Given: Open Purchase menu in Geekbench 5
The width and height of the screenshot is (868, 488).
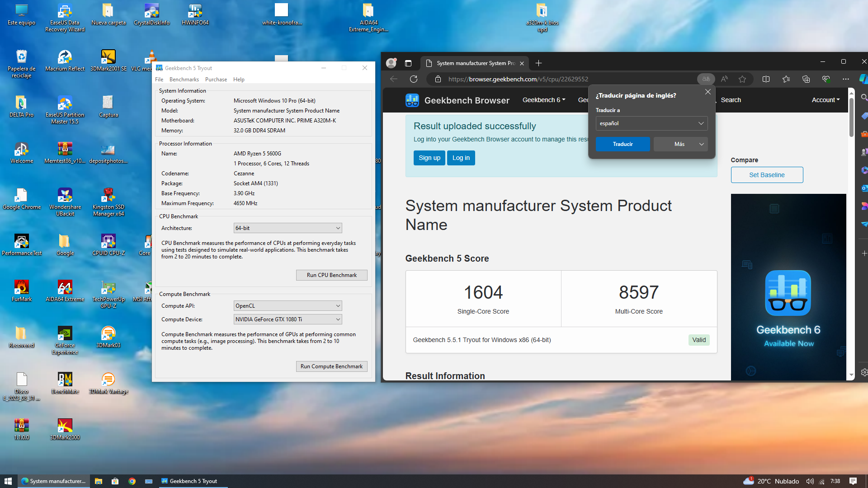Looking at the screenshot, I should click(216, 80).
